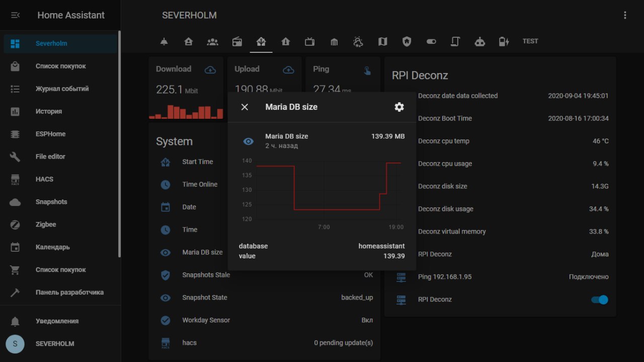
Task: Switch to the robot tab
Action: pyautogui.click(x=480, y=41)
